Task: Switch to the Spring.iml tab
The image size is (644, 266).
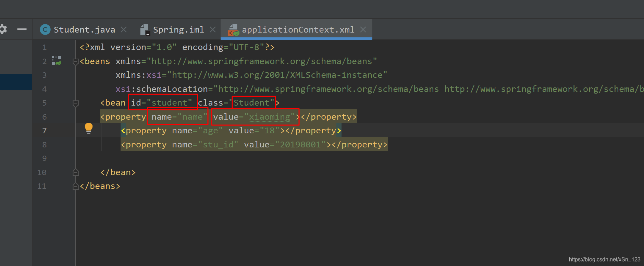Action: 178,30
